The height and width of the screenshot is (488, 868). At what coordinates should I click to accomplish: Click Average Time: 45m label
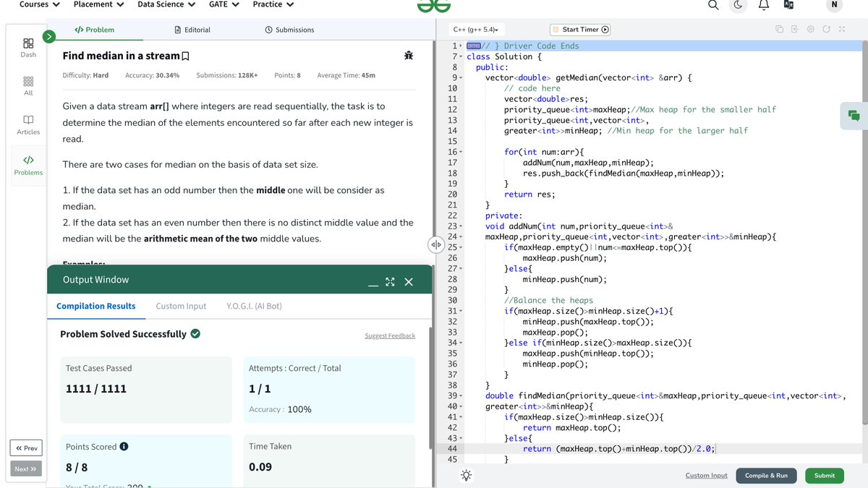tap(346, 75)
